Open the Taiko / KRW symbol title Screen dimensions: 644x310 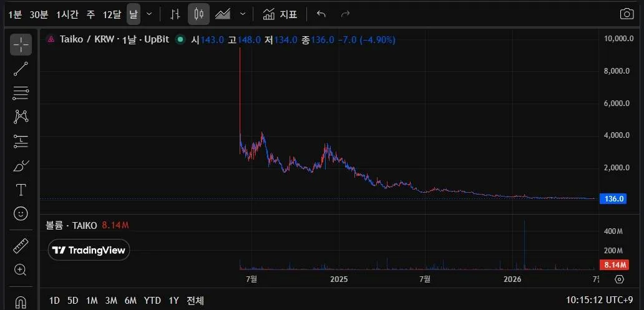(115, 40)
